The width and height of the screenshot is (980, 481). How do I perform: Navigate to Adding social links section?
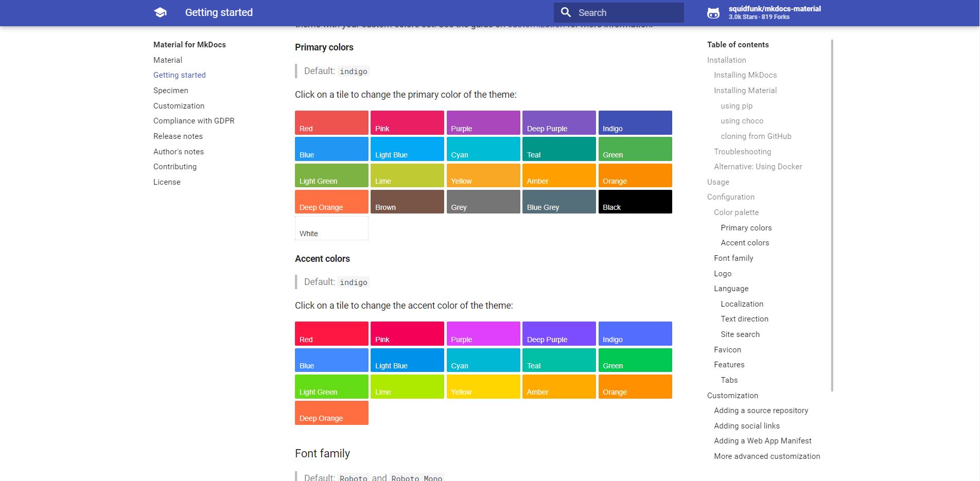747,426
